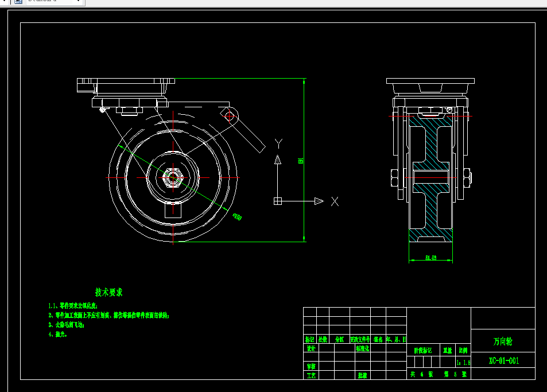The height and width of the screenshot is (392, 547).
Task: Select the 阶段标记 header cell
Action: pos(423,350)
